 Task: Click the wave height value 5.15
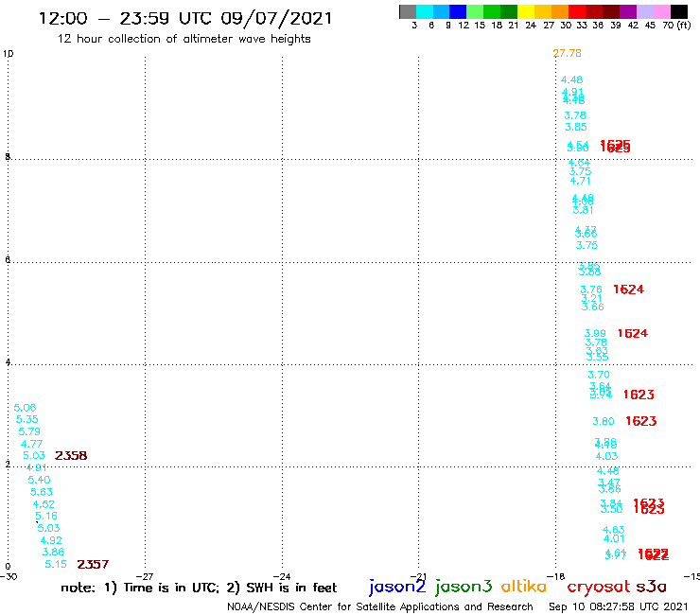point(56,565)
